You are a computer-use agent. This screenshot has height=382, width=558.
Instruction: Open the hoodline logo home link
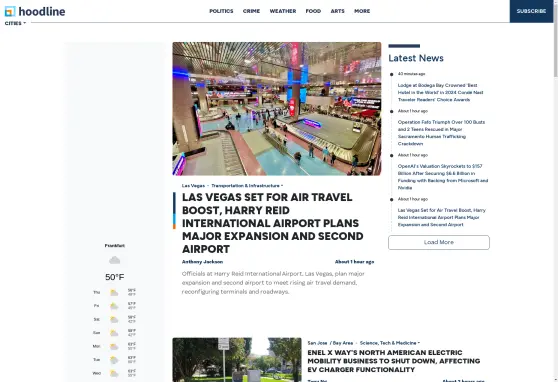click(x=35, y=11)
